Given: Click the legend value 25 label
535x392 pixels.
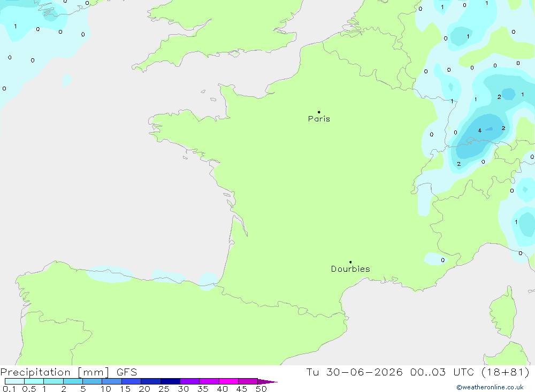Looking at the screenshot, I should click(x=164, y=389).
